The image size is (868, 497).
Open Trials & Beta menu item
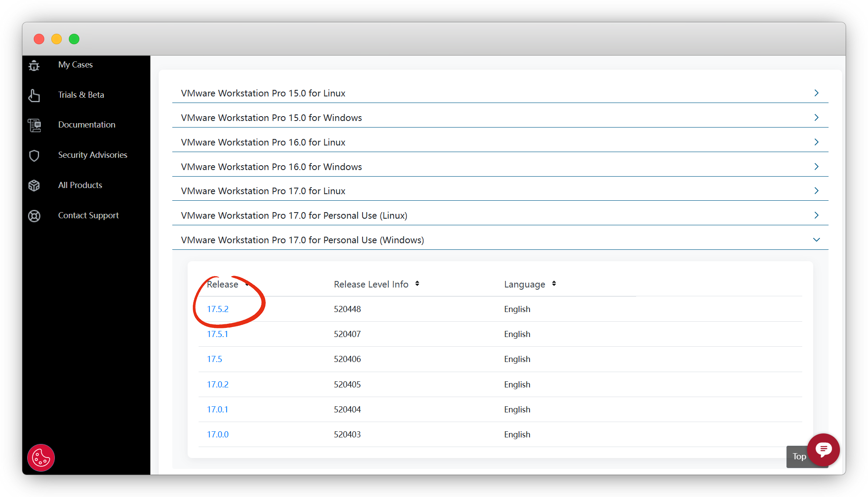(x=81, y=95)
